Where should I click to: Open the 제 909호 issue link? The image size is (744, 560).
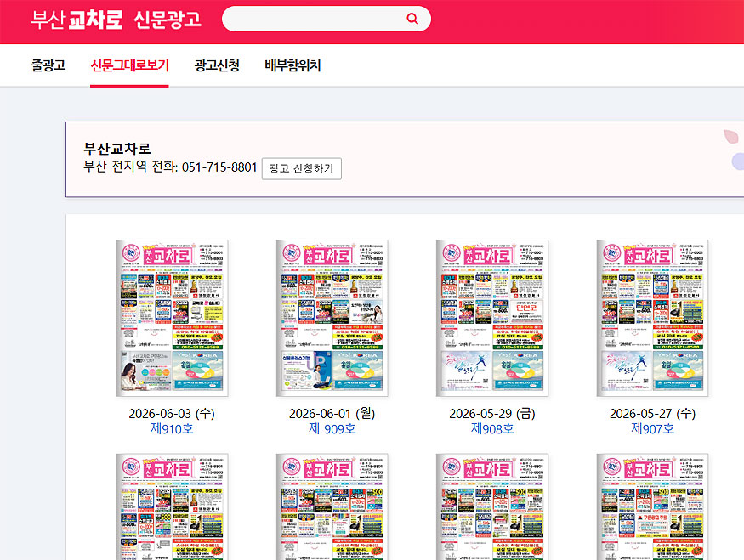(332, 428)
